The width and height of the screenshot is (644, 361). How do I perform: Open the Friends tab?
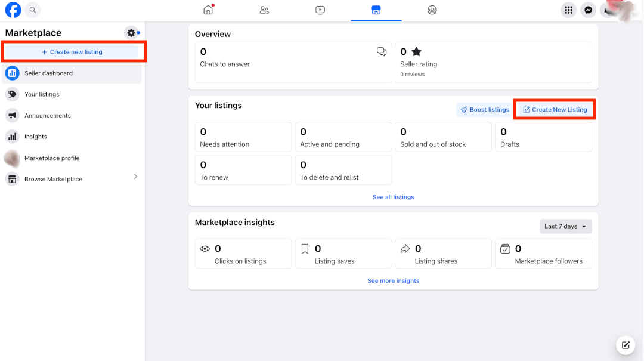(x=264, y=10)
